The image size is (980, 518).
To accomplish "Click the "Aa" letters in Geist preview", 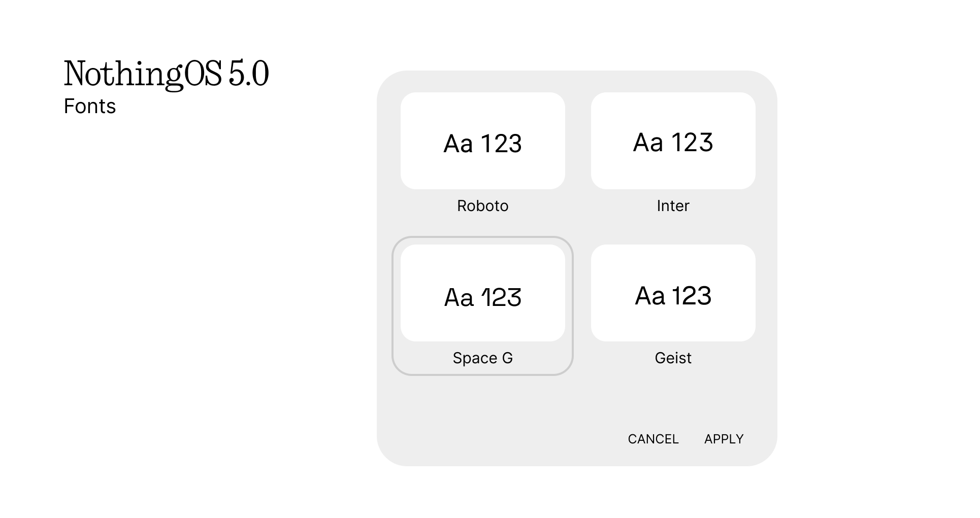I will [x=649, y=296].
